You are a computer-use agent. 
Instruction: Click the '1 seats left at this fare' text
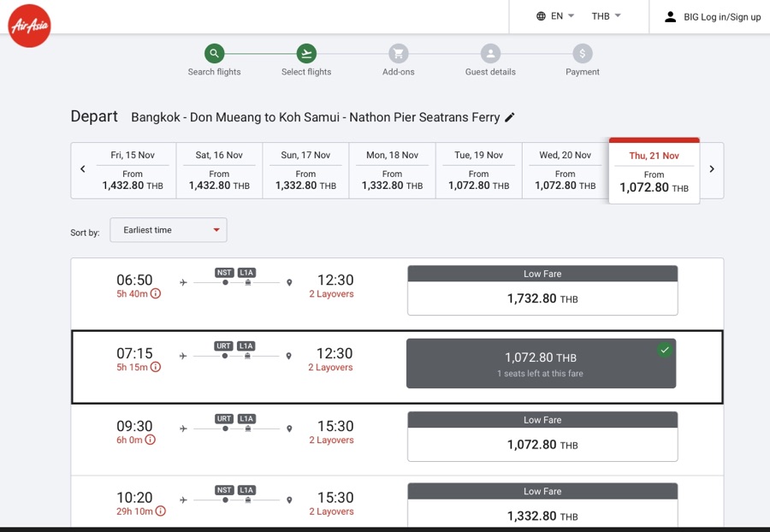pos(540,374)
